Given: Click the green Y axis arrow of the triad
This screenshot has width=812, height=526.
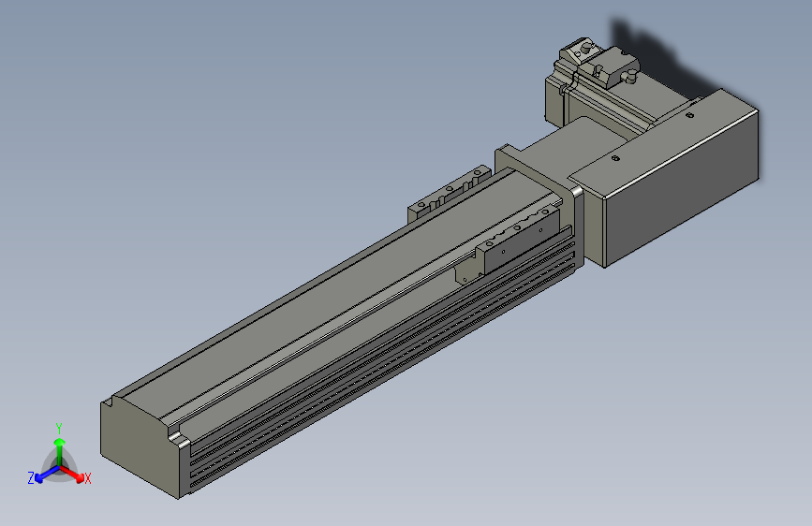Looking at the screenshot, I should (x=60, y=451).
